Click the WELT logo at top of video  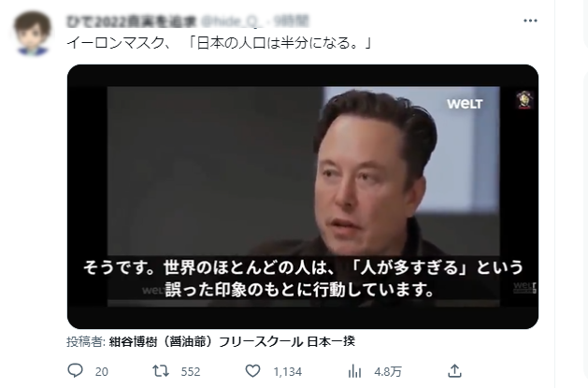(465, 104)
